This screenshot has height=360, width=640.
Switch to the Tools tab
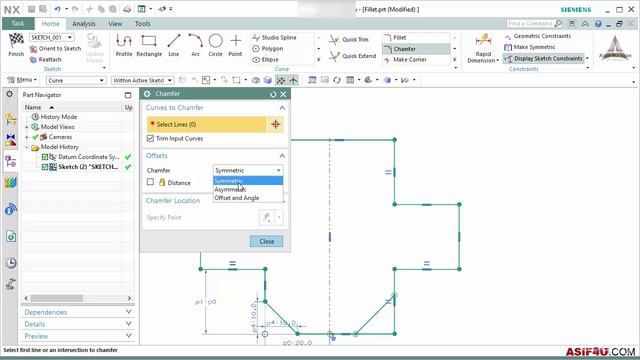click(x=142, y=24)
